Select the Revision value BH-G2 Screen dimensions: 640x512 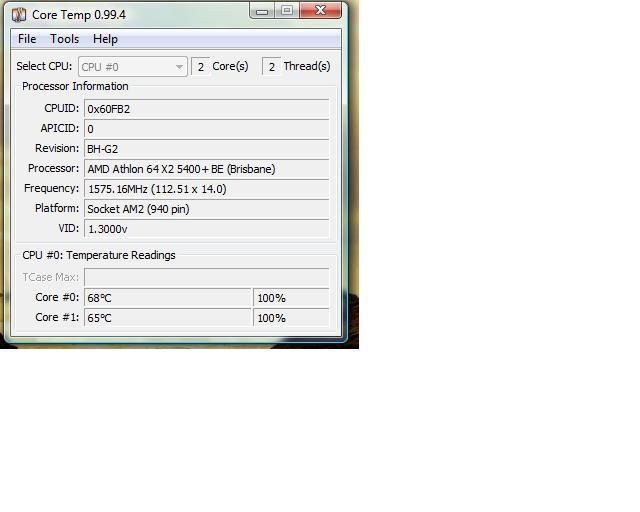coord(207,149)
